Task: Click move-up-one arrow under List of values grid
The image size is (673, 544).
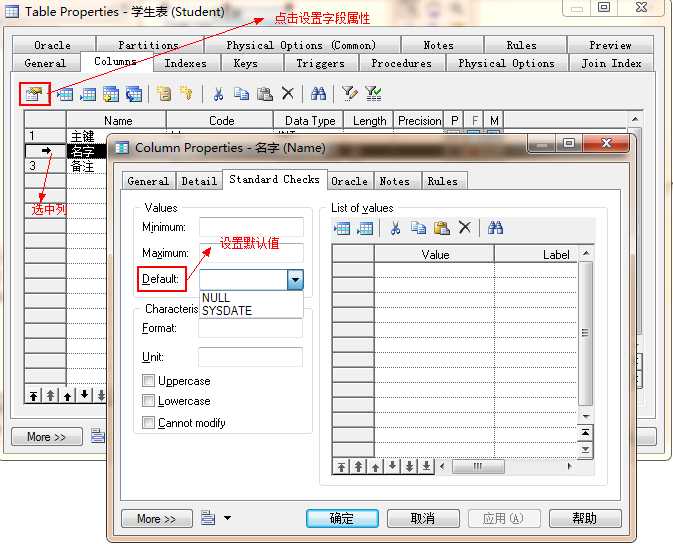Action: click(x=375, y=466)
